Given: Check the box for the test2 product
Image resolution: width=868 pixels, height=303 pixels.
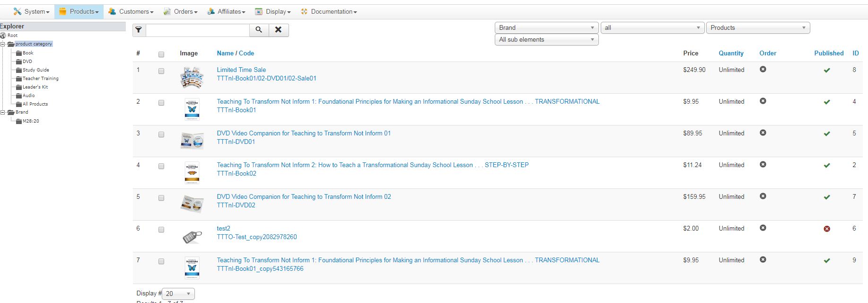Looking at the screenshot, I should pyautogui.click(x=161, y=230).
